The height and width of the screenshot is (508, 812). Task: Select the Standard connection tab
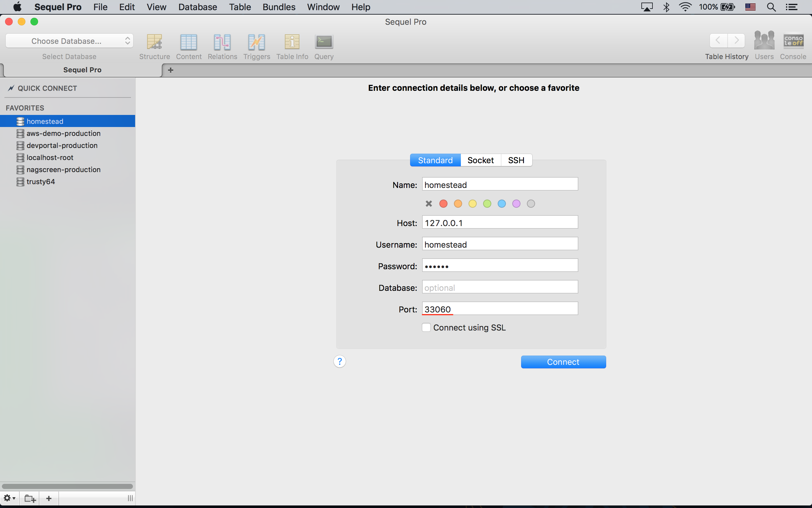click(435, 160)
